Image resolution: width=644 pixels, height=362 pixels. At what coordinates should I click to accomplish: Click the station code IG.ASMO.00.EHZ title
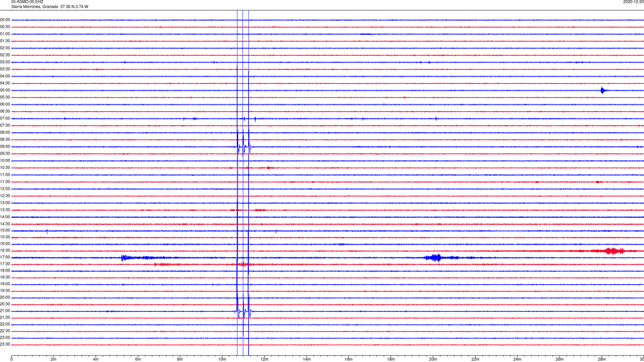coord(27,1)
